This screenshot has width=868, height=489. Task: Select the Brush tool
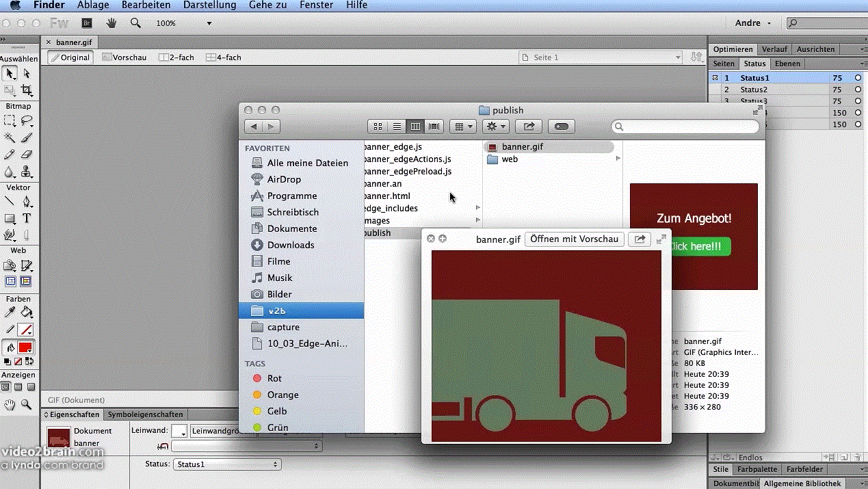tap(27, 138)
